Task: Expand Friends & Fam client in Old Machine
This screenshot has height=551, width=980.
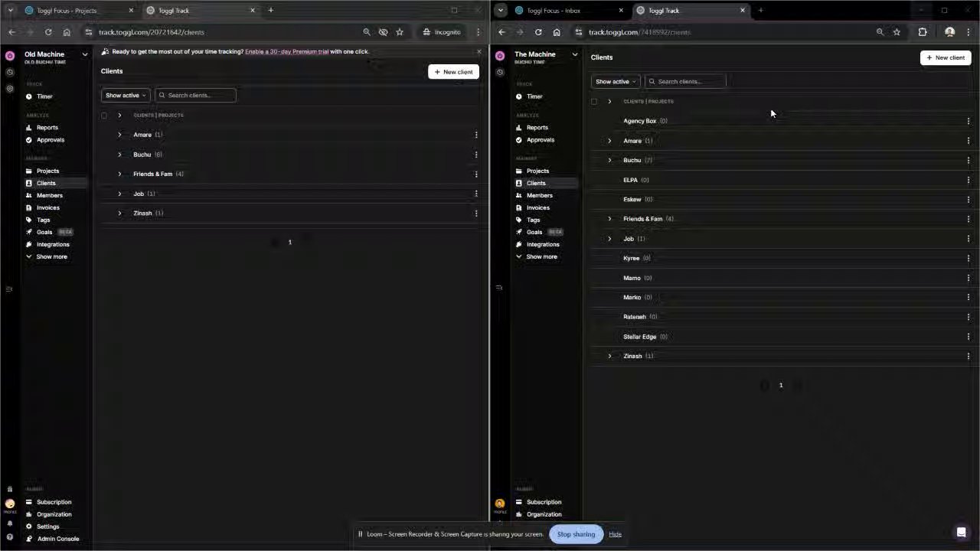Action: click(x=119, y=174)
